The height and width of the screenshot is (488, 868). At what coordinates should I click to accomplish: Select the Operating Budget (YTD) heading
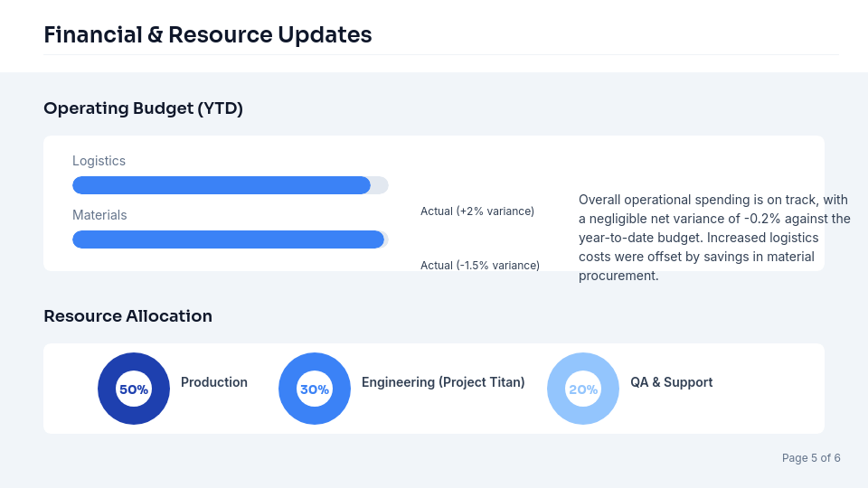click(143, 108)
